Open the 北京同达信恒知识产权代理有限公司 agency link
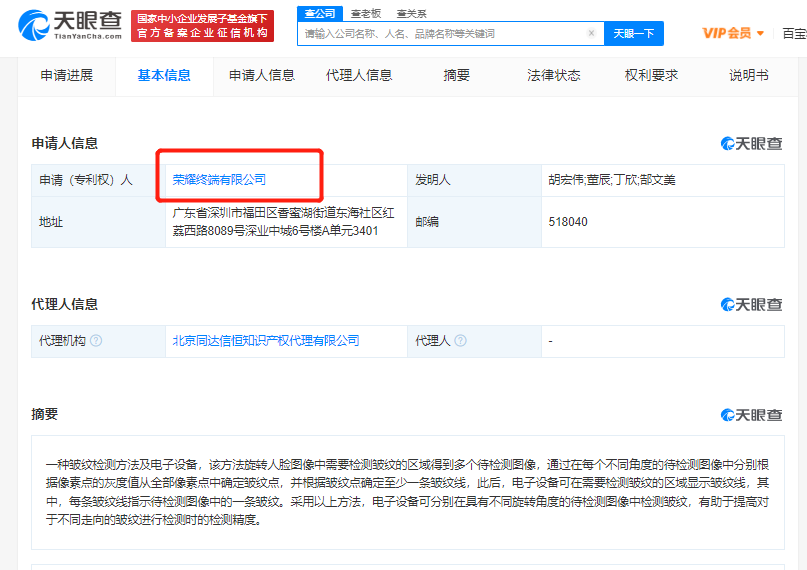 click(266, 341)
